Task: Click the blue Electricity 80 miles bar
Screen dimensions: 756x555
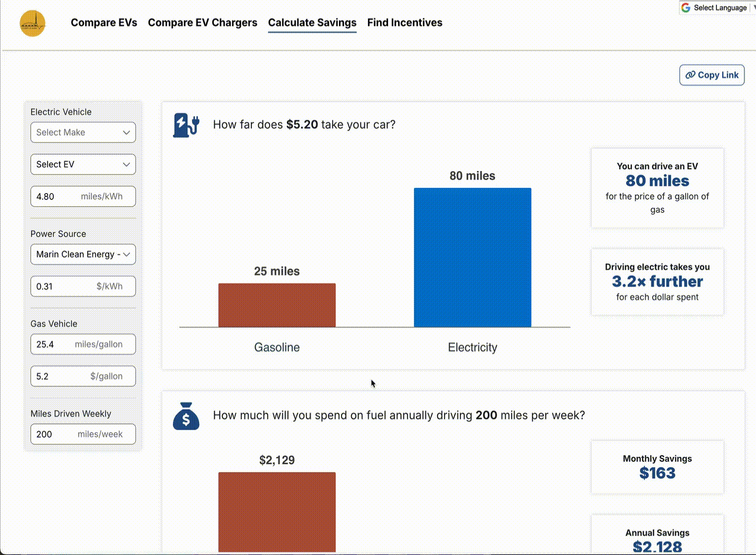Action: (x=472, y=257)
